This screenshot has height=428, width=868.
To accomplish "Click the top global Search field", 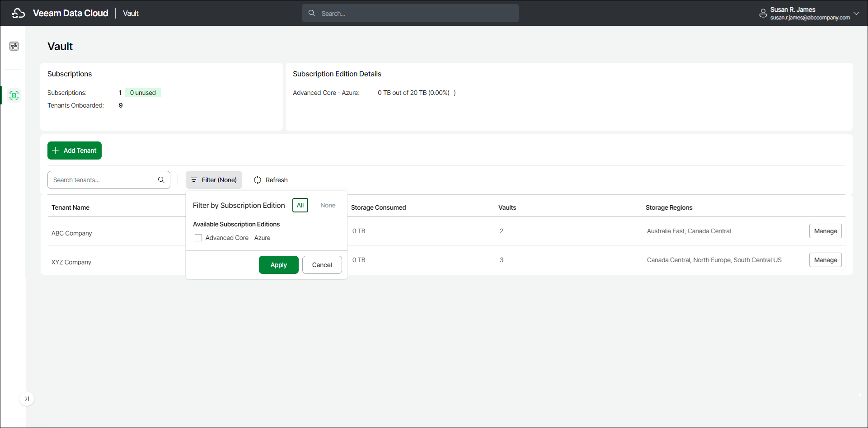I will pos(410,13).
